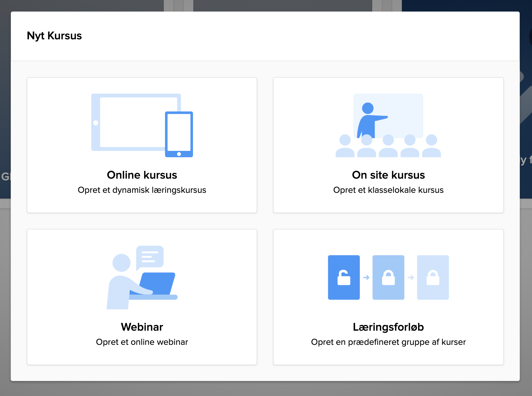The image size is (532, 396).
Task: Open the Læringsforløb option heading
Action: (388, 327)
